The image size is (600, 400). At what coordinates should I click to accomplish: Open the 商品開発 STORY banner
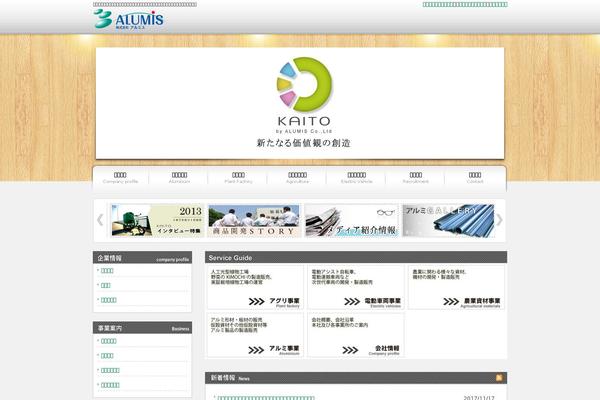pos(254,220)
